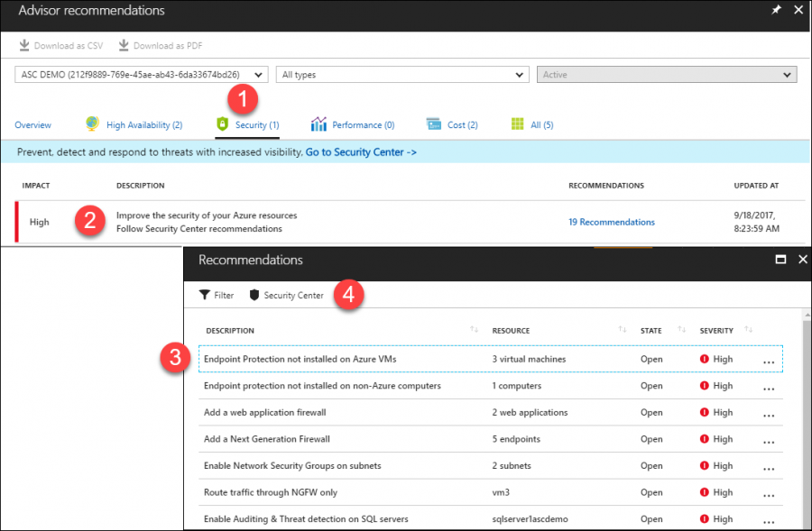Open the Active status dropdown
The height and width of the screenshot is (531, 812).
click(x=667, y=75)
